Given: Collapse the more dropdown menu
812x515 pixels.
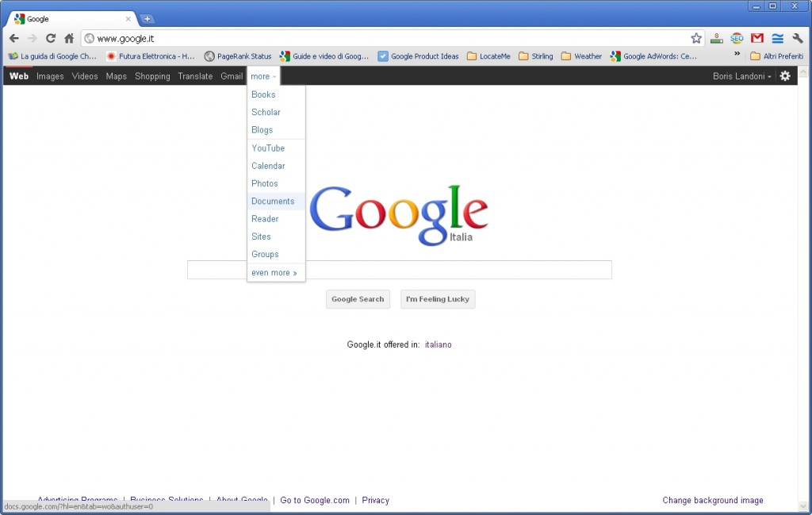Looking at the screenshot, I should pos(262,75).
